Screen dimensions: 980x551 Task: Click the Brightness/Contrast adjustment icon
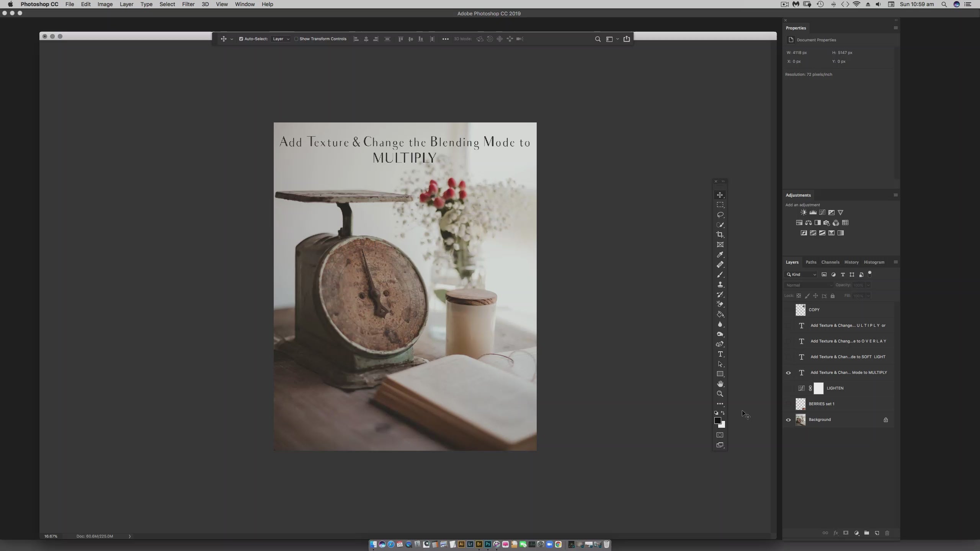[804, 212]
